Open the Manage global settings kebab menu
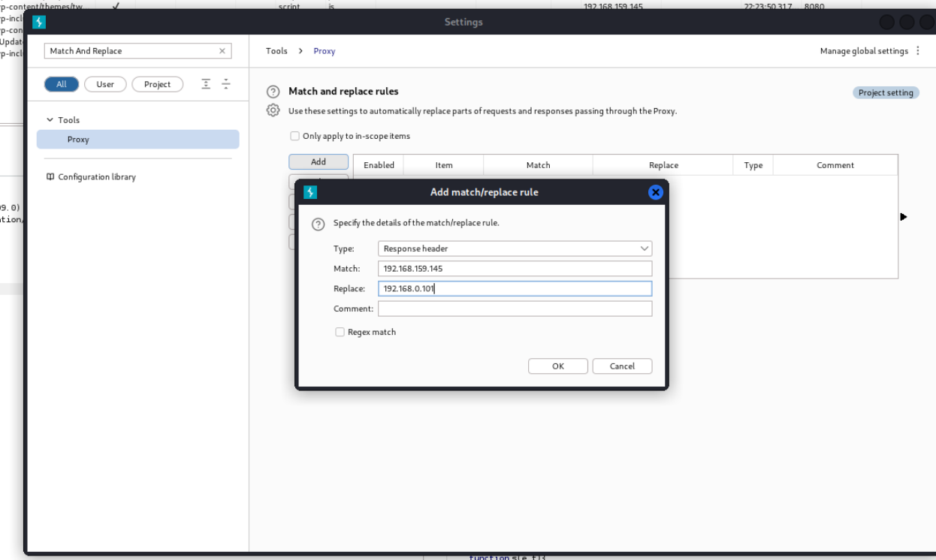The width and height of the screenshot is (936, 560). tap(918, 51)
